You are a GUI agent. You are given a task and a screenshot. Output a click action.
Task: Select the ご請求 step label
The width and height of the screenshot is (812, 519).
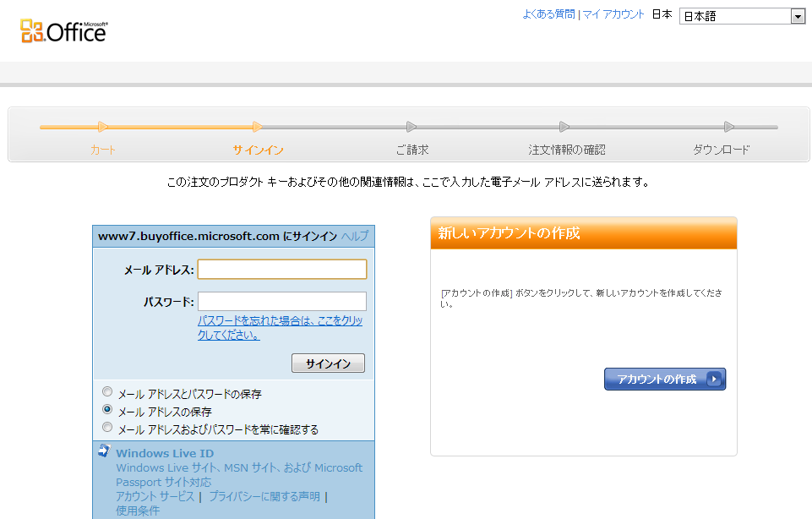pos(412,150)
